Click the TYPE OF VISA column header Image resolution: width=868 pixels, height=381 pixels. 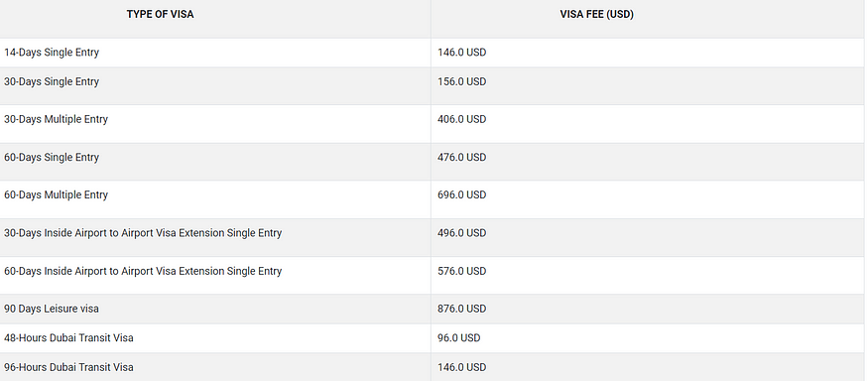160,15
